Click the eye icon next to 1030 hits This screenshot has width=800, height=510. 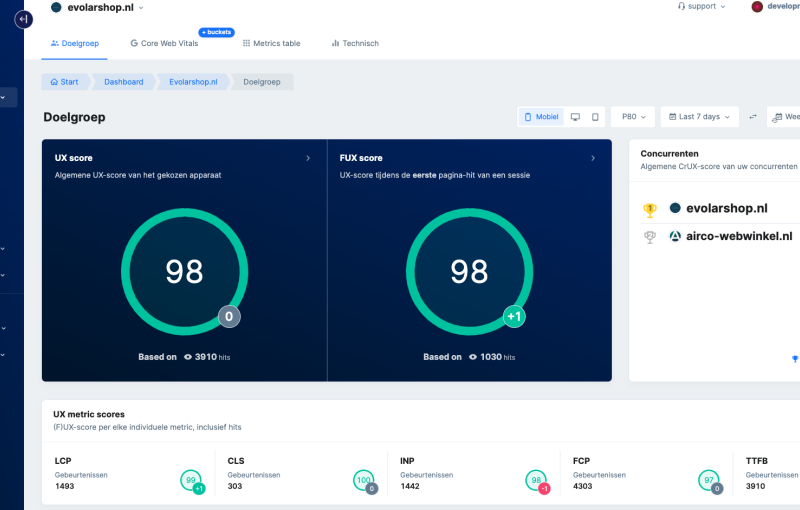[473, 357]
